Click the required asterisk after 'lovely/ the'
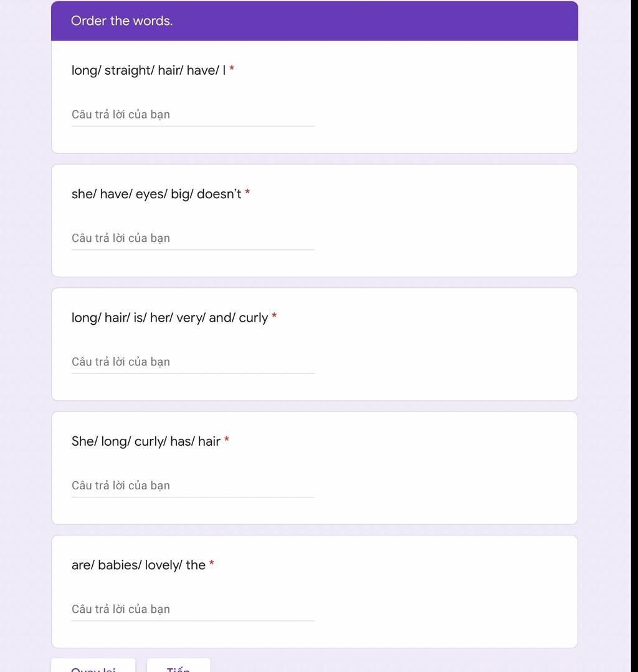 pyautogui.click(x=211, y=563)
